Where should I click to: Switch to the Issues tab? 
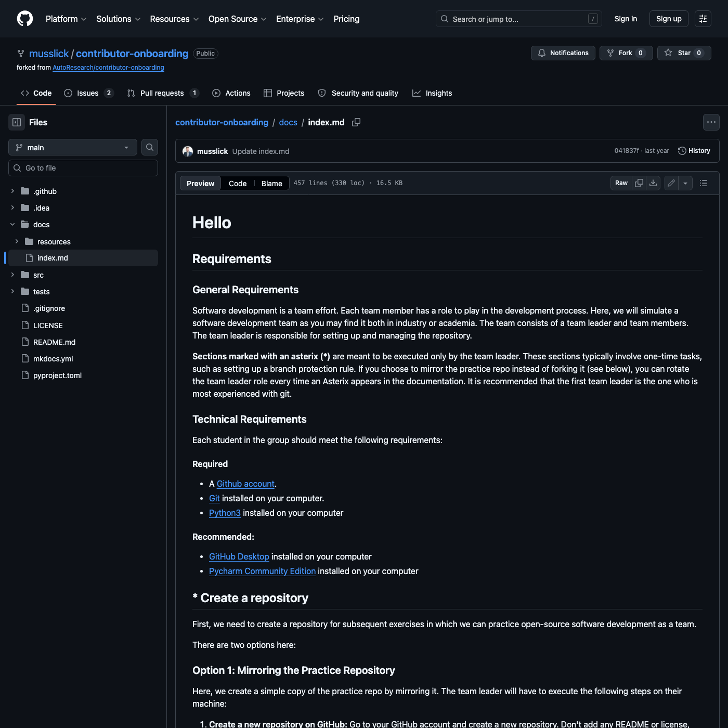click(88, 93)
